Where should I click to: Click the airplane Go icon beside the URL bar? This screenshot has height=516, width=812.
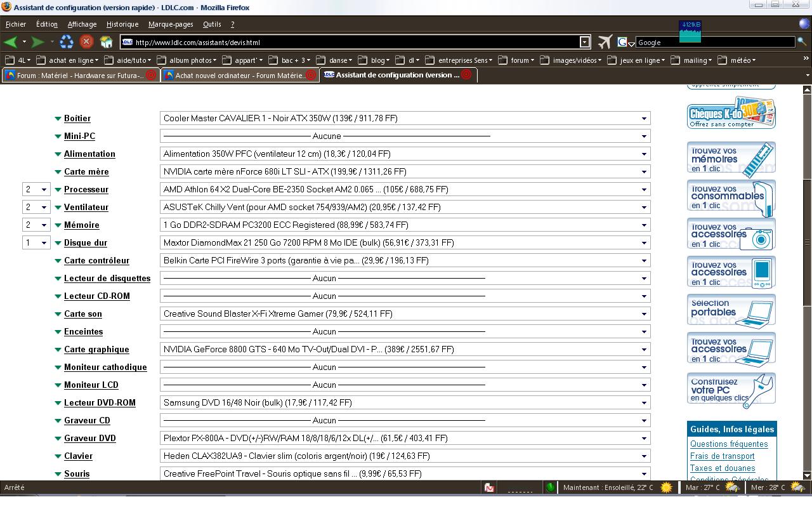click(605, 42)
